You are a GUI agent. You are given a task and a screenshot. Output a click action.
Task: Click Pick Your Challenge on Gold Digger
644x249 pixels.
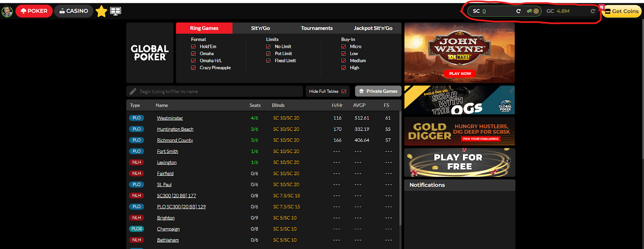(481, 139)
